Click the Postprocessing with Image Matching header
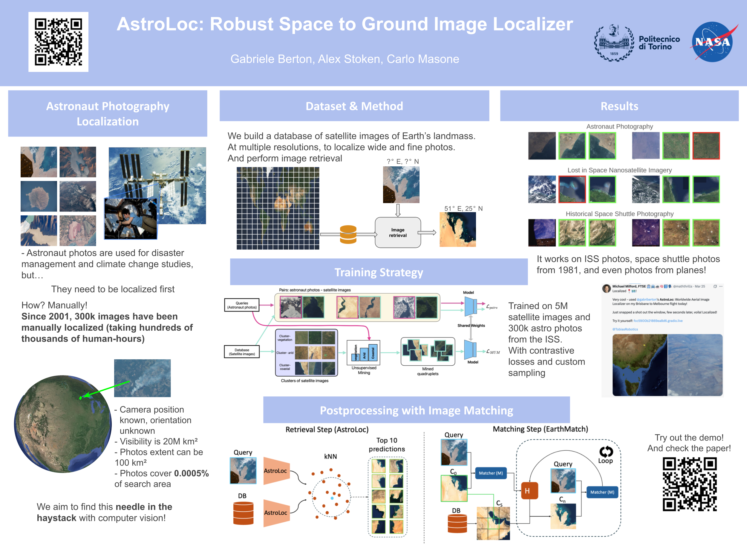 click(417, 410)
